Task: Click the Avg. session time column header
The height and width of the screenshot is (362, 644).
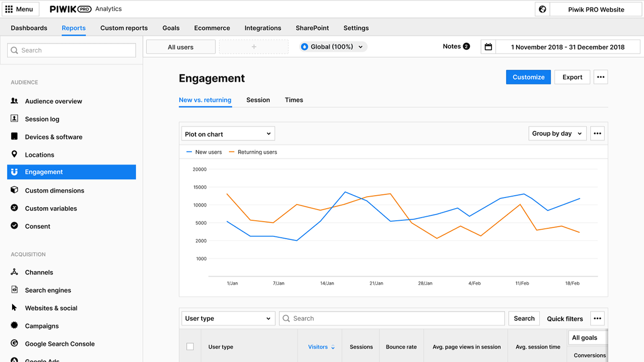Action: 538,347
